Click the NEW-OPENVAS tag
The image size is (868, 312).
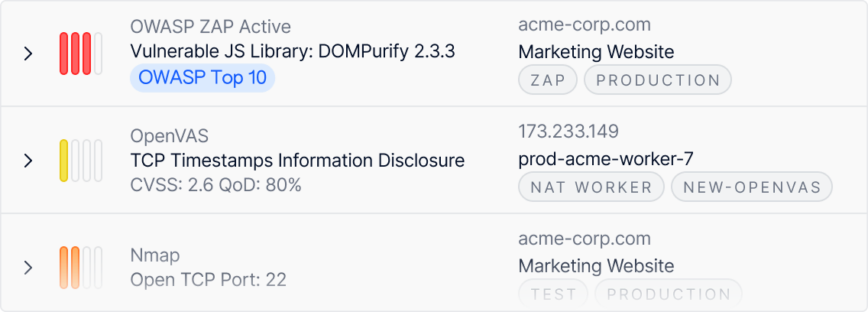pos(751,187)
